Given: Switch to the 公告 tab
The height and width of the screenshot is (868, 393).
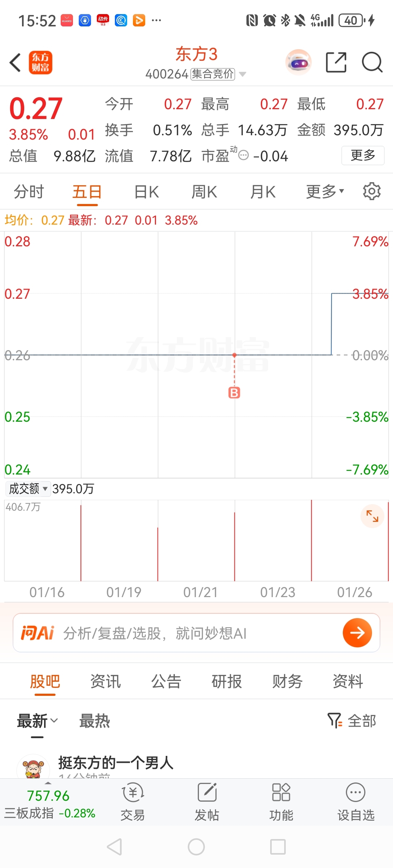Looking at the screenshot, I should pyautogui.click(x=166, y=681).
